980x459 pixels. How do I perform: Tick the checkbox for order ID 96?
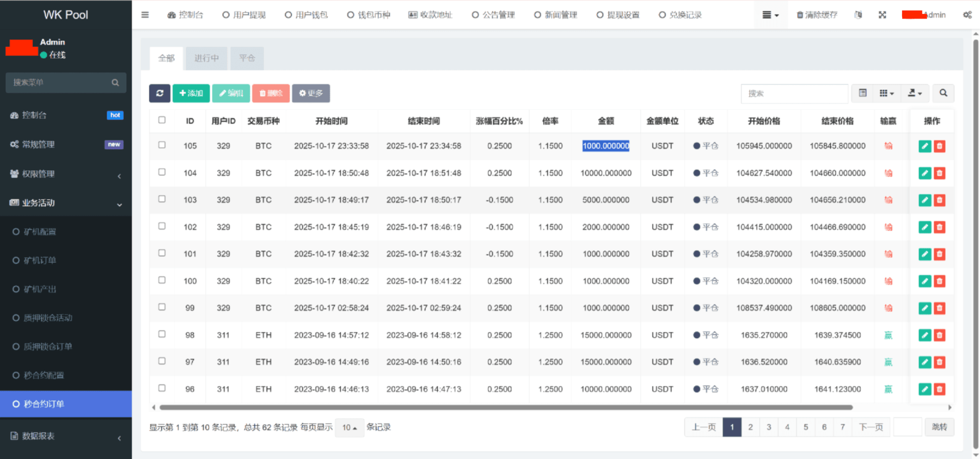click(x=162, y=388)
